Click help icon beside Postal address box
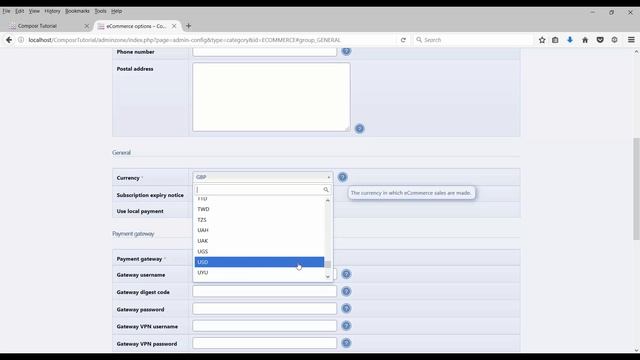Viewport: 640px width, 360px height. (x=360, y=129)
